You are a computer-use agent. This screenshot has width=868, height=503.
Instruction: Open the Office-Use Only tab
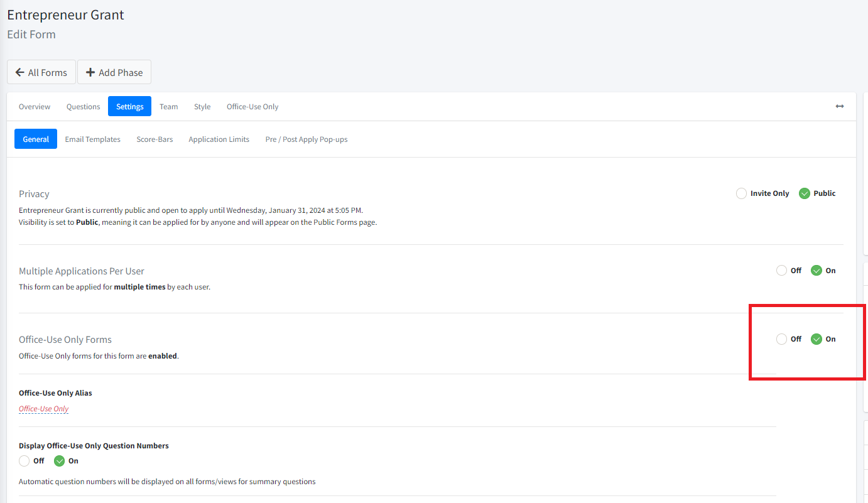[x=252, y=107]
